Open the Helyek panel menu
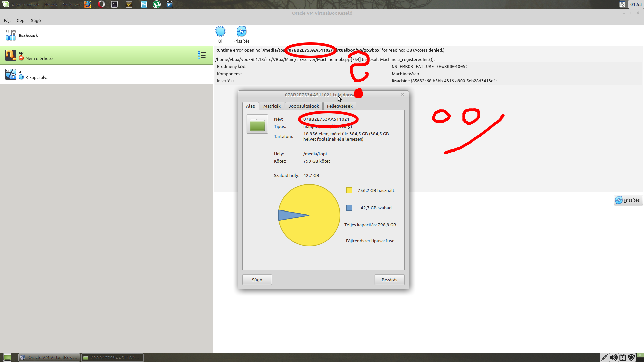644x362 pixels. coord(51,5)
